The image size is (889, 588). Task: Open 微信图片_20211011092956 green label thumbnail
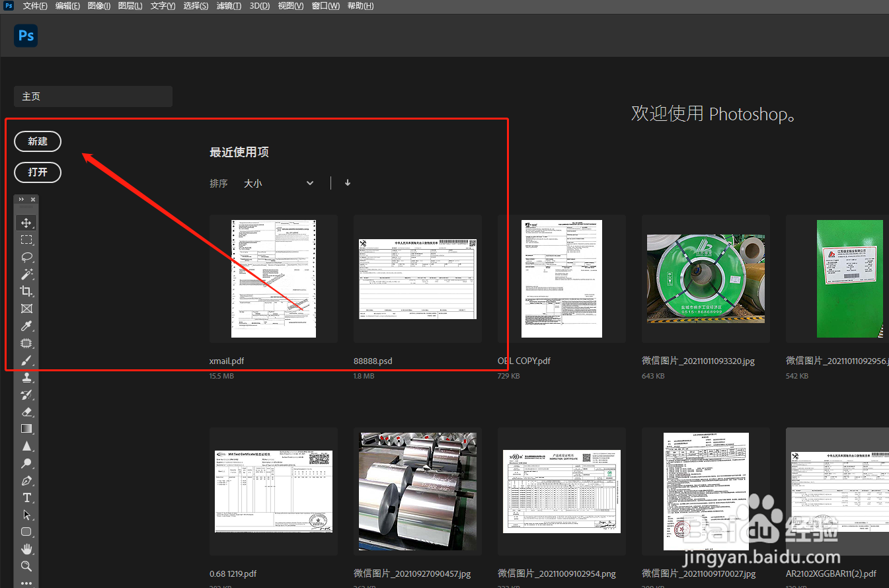[837, 279]
